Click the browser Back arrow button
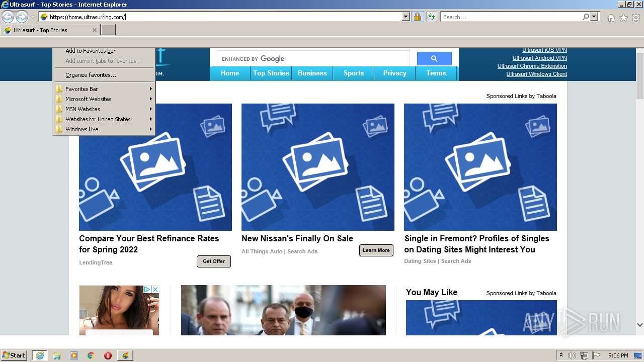Image resolution: width=644 pixels, height=362 pixels. tap(8, 17)
